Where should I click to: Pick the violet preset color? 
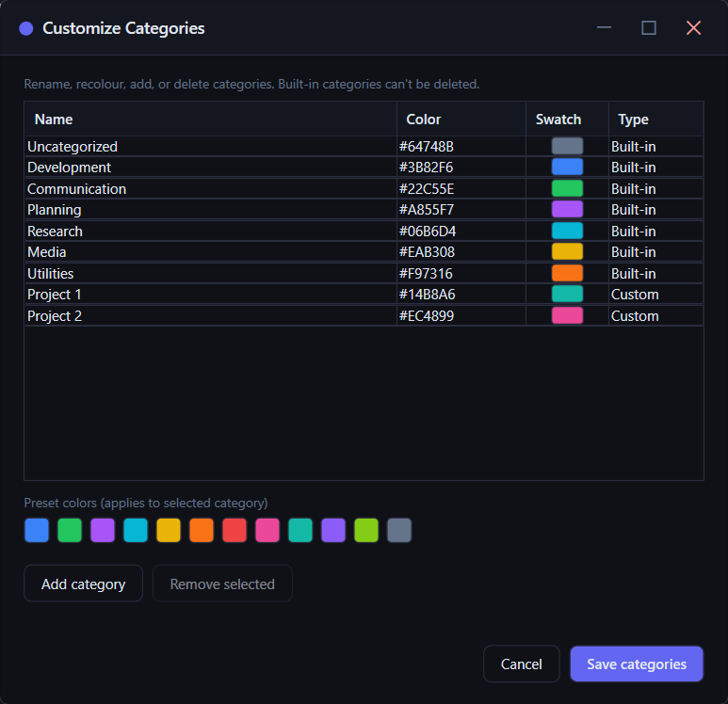coord(333,531)
